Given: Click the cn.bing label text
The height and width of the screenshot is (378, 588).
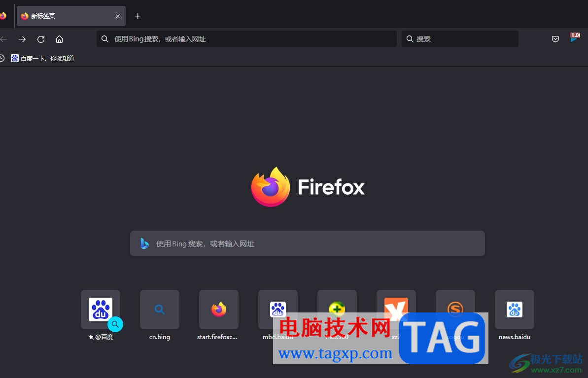Looking at the screenshot, I should [x=160, y=337].
